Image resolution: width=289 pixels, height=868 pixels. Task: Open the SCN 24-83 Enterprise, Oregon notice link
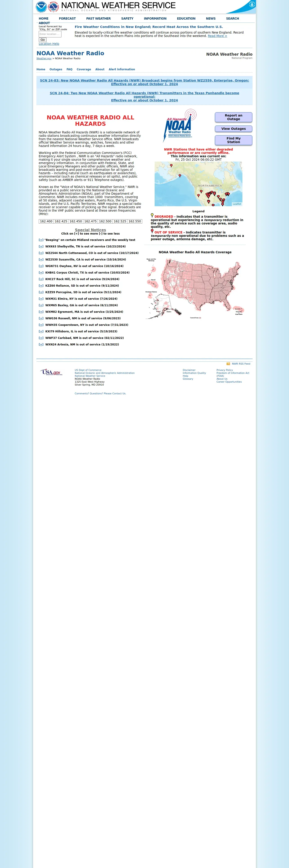pos(144,82)
